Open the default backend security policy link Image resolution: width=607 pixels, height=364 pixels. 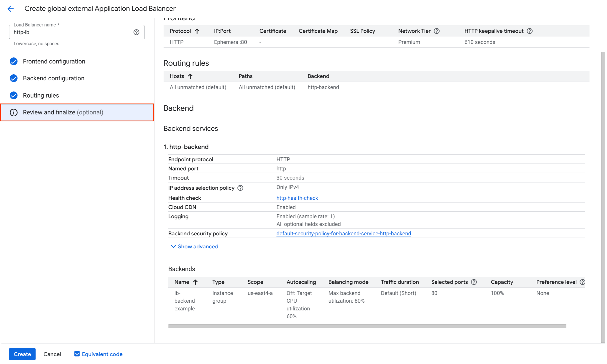(343, 233)
